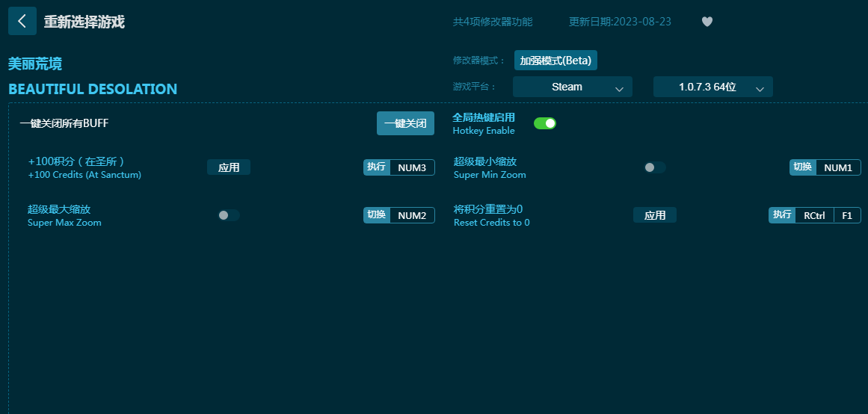
Task: Click 加强模式(Beta) mode button
Action: pos(555,61)
